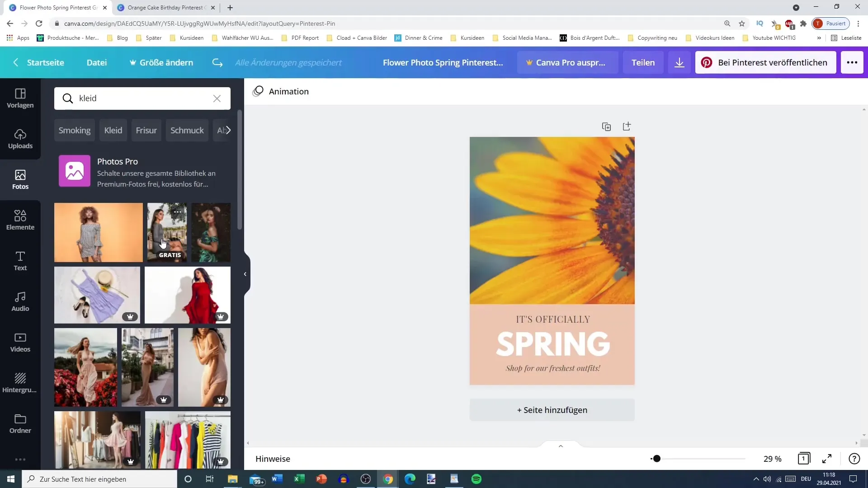Click into the kleid search field
This screenshot has width=868, height=488.
coord(142,99)
